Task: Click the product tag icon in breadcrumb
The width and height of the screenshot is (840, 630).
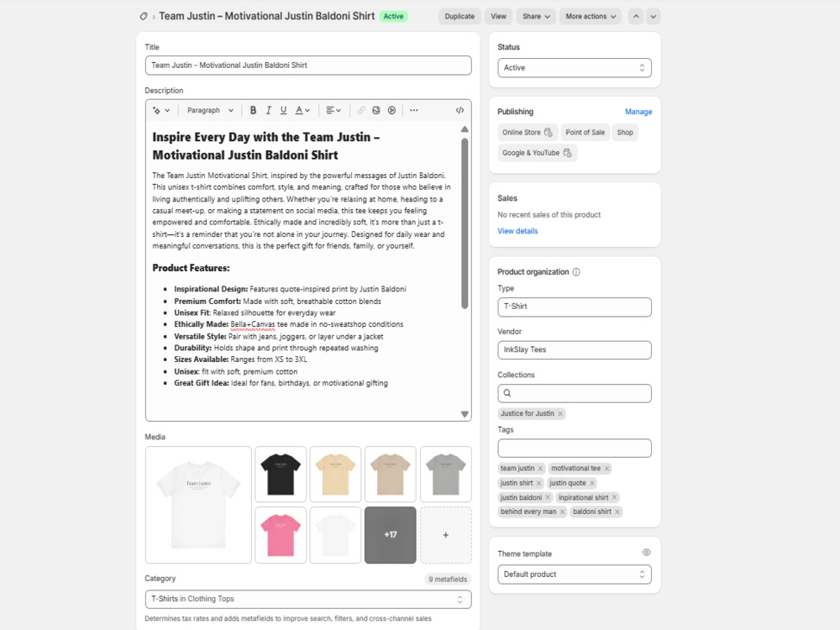Action: pyautogui.click(x=144, y=16)
